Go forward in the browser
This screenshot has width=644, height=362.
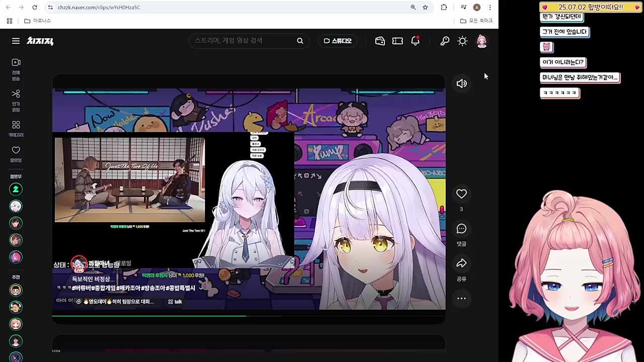[21, 7]
